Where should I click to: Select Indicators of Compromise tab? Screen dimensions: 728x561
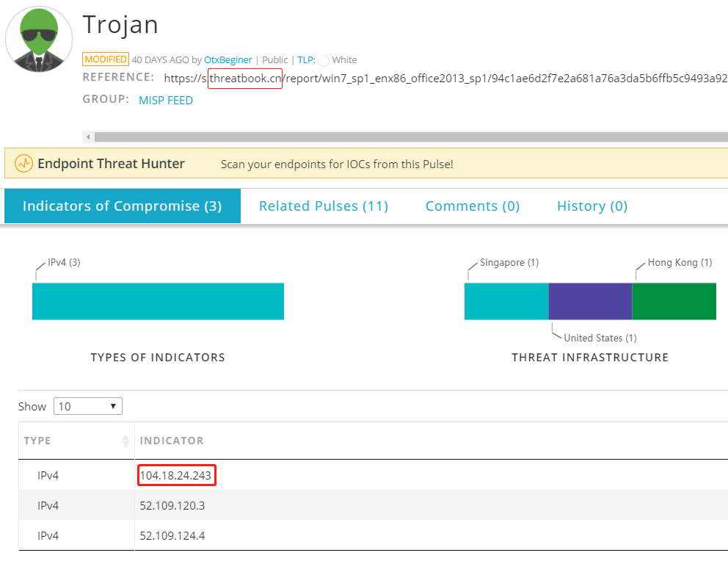[x=123, y=206]
